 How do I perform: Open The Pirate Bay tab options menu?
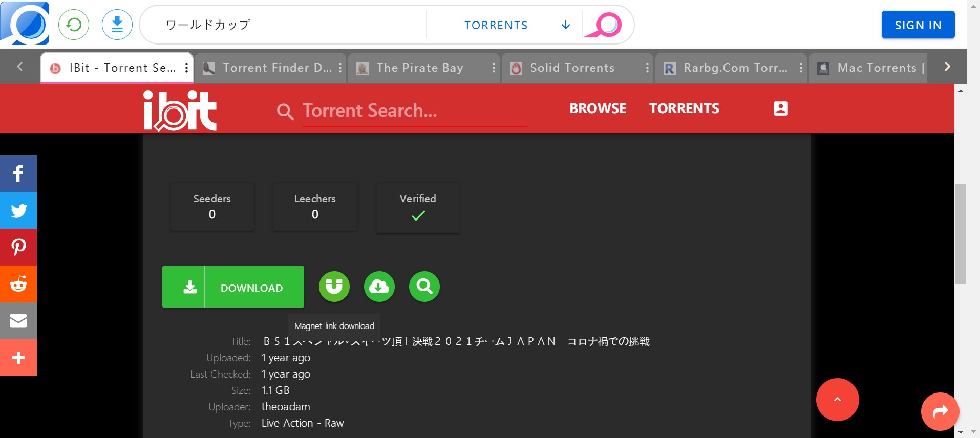click(494, 68)
